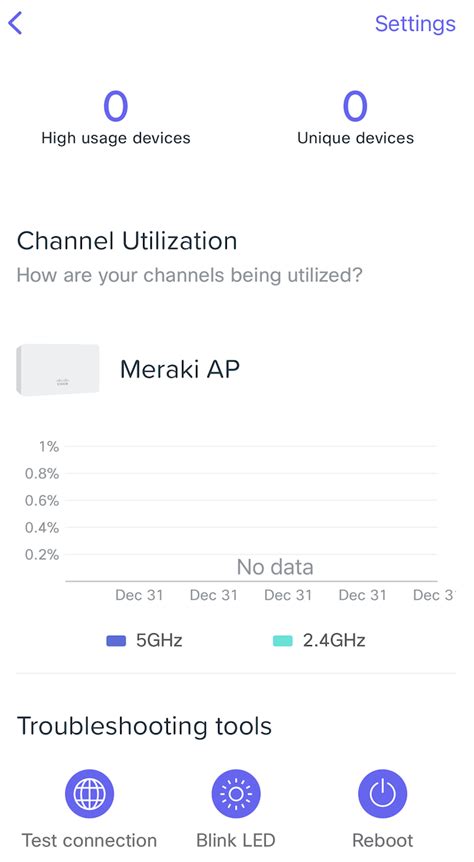
Task: Click the No data chart area
Action: (x=275, y=567)
